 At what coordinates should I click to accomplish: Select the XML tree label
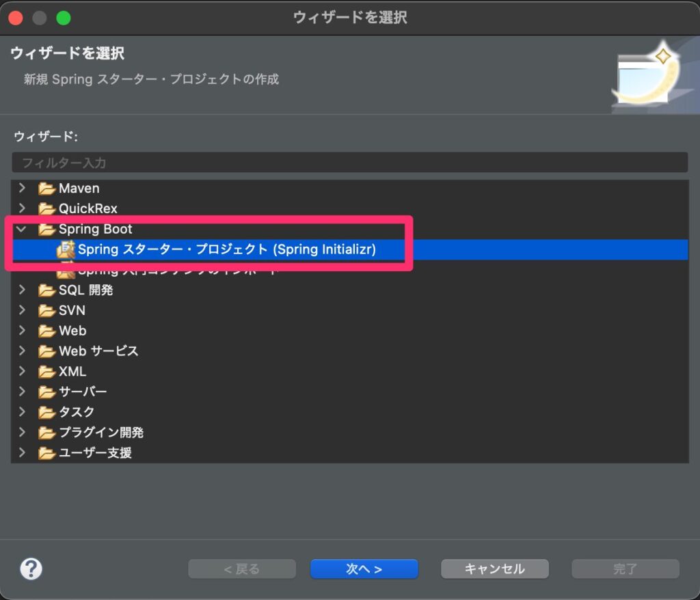tap(72, 372)
